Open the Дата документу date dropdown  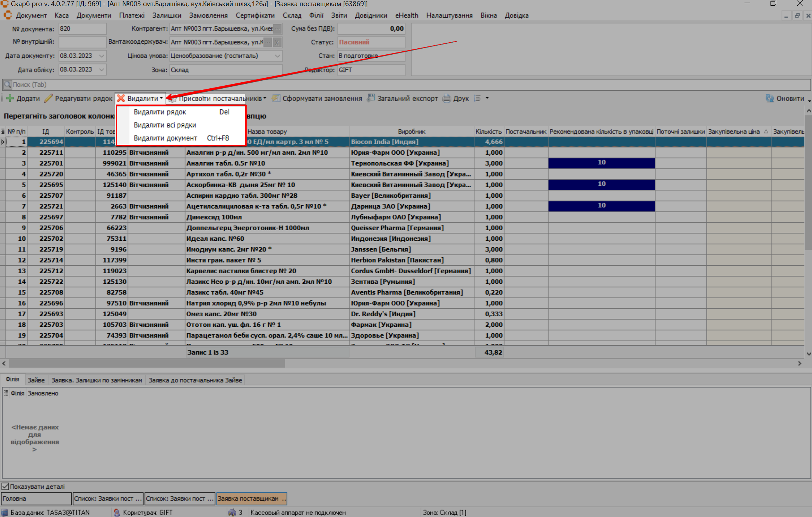(101, 56)
